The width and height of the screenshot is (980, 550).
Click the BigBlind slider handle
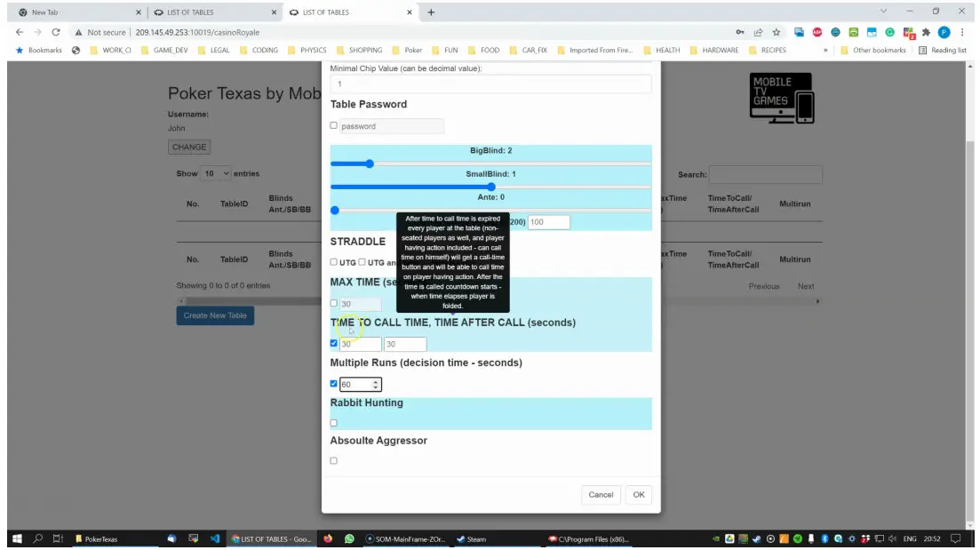click(x=370, y=163)
